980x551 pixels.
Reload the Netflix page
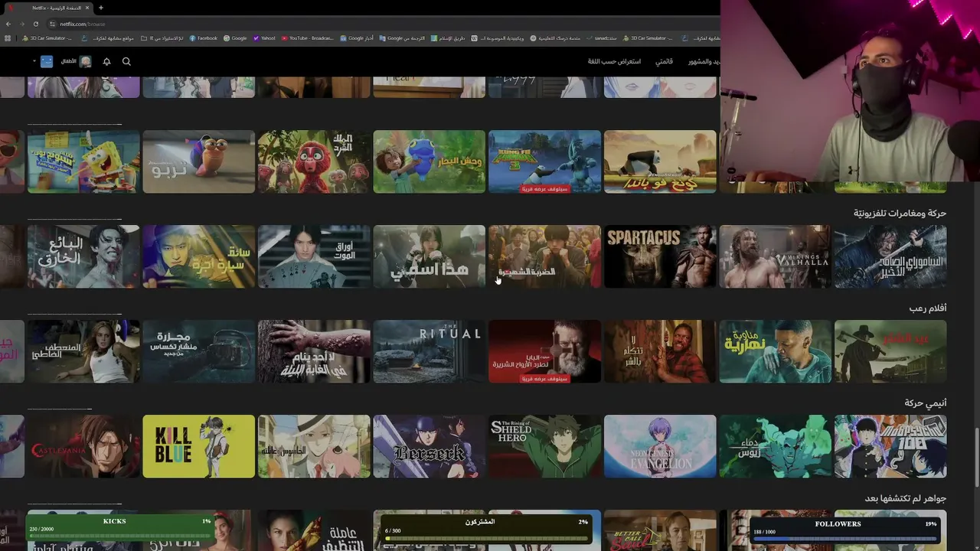(35, 24)
